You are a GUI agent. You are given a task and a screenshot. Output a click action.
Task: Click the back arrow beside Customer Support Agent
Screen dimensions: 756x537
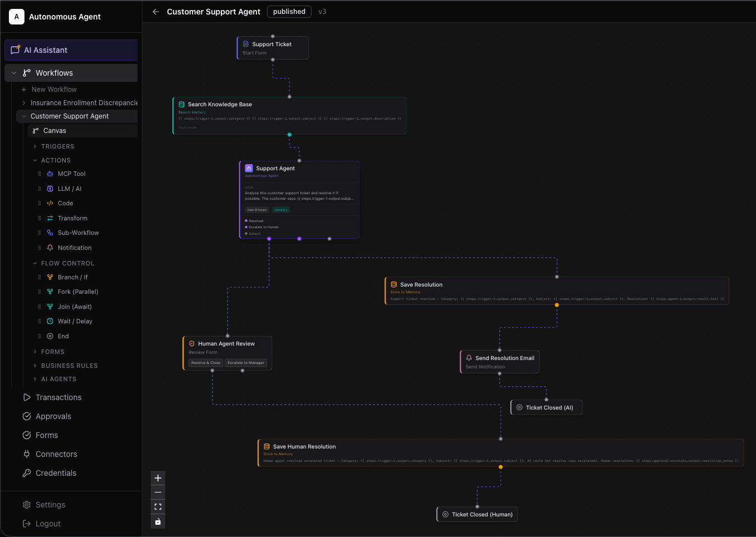[156, 12]
